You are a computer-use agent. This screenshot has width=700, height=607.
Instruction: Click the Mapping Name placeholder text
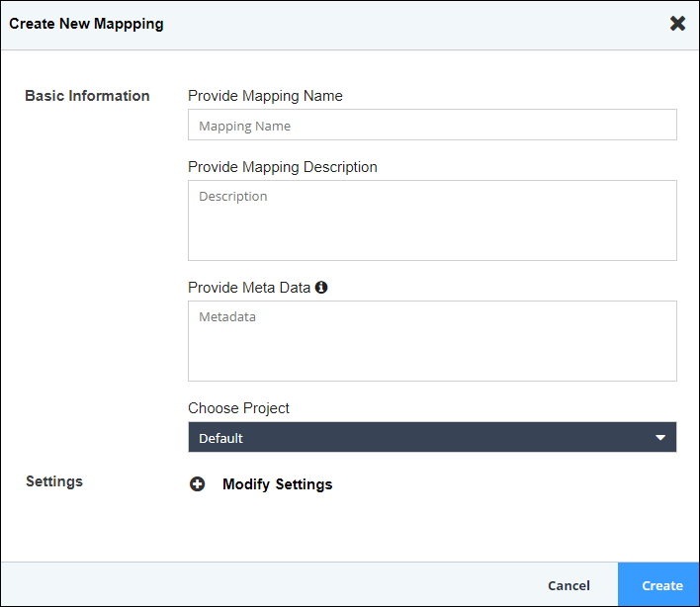244,127
